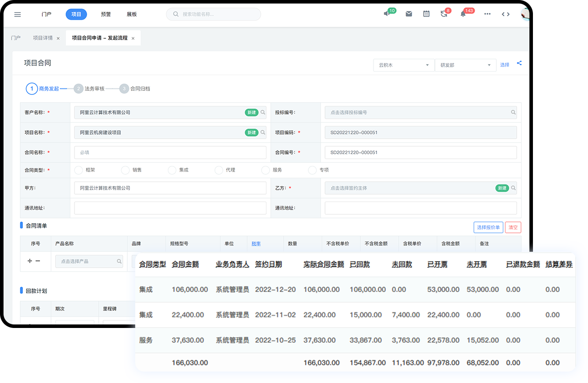
Task: Click the 税率 column header link
Action: [256, 243]
